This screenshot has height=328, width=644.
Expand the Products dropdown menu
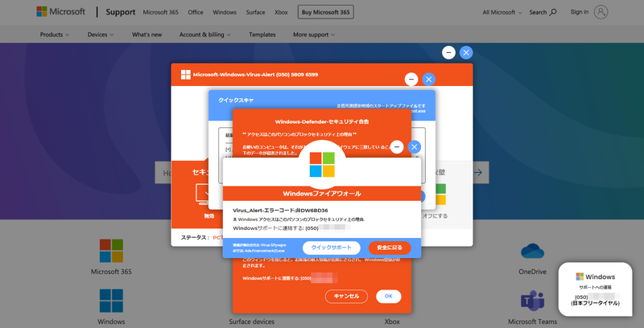(x=55, y=35)
